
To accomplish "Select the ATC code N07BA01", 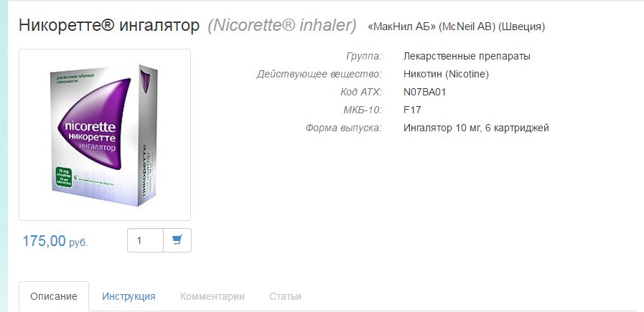I will (x=425, y=93).
